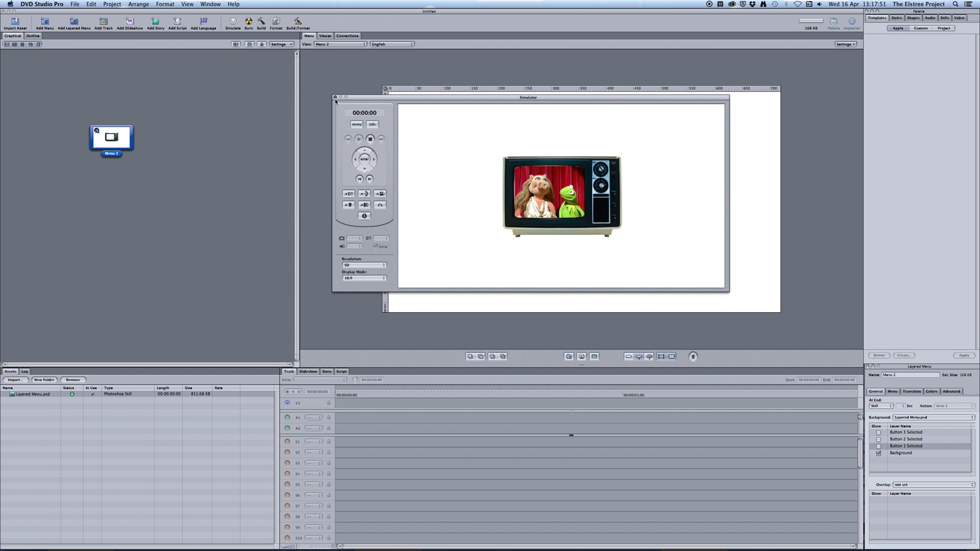Toggle the View checkbox in the Simulator

point(375,246)
